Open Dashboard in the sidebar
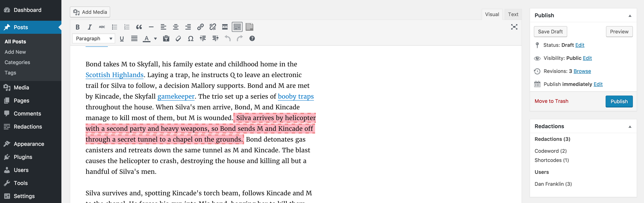Image resolution: width=644 pixels, height=203 pixels. (31, 10)
